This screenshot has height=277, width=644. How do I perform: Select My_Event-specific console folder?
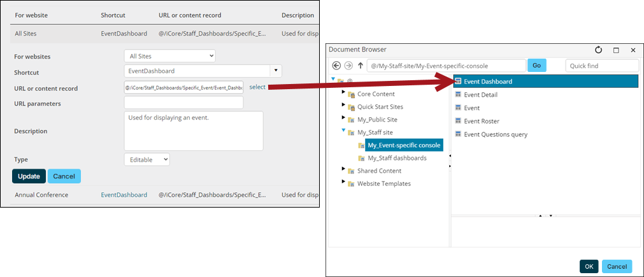click(404, 145)
